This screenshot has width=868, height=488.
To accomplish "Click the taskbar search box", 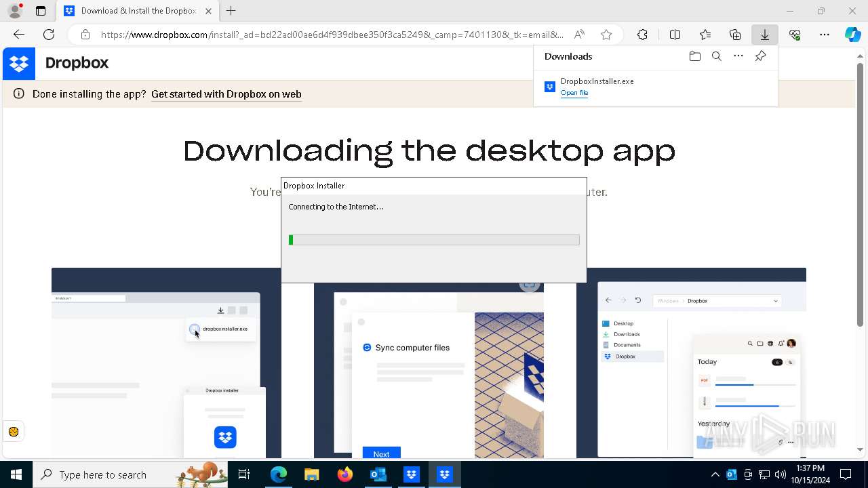I will click(x=131, y=474).
